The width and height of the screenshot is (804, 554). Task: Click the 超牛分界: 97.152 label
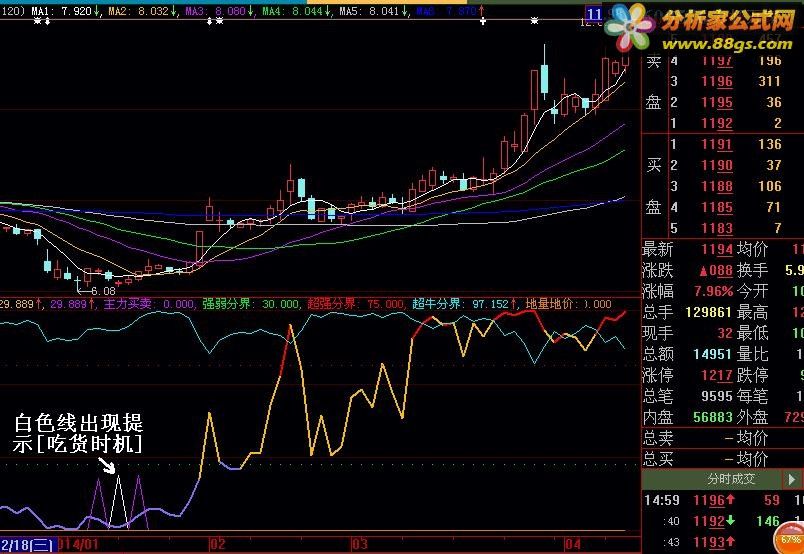click(x=465, y=304)
